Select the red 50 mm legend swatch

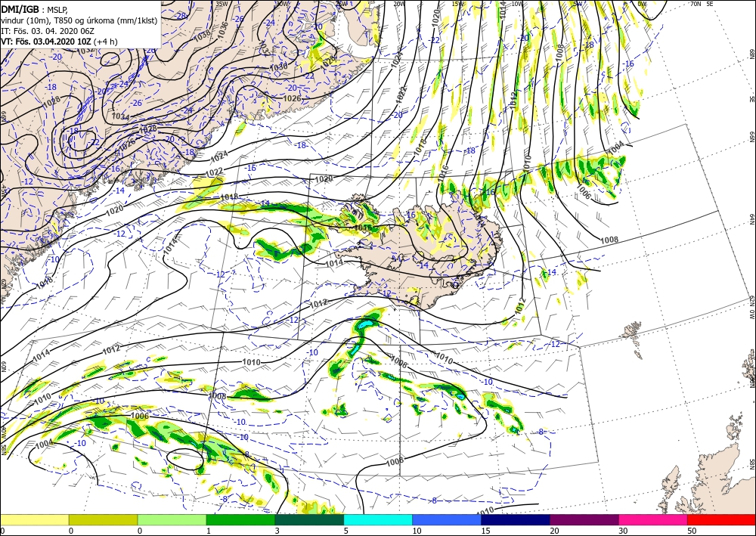[x=721, y=519]
